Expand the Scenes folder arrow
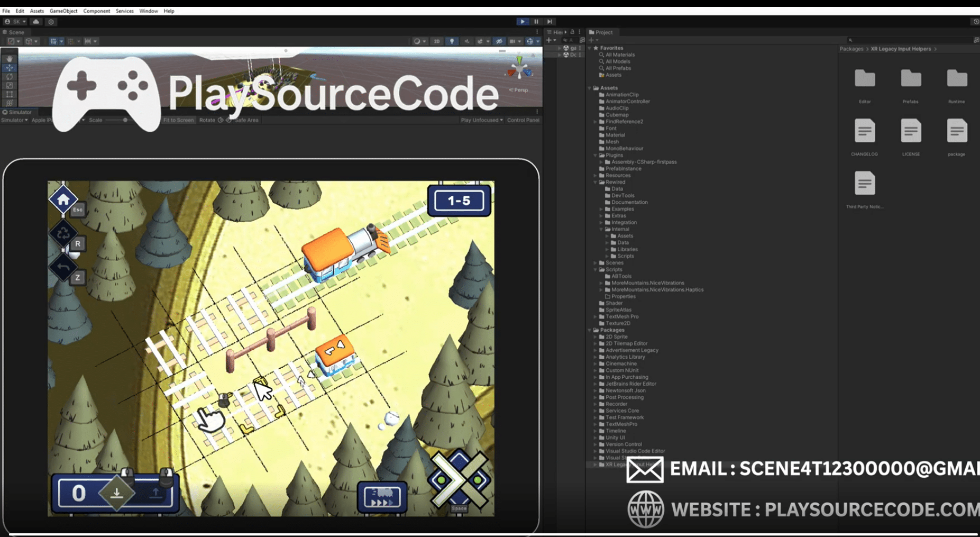The height and width of the screenshot is (537, 980). tap(596, 263)
